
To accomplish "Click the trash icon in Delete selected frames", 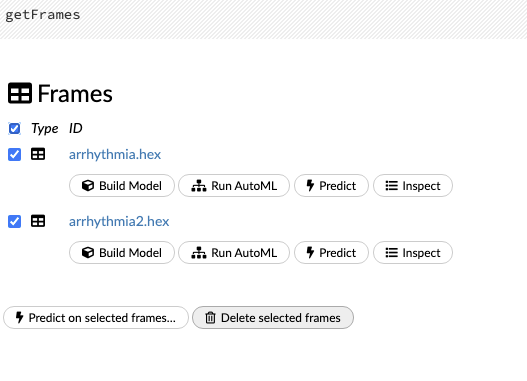I will point(210,318).
